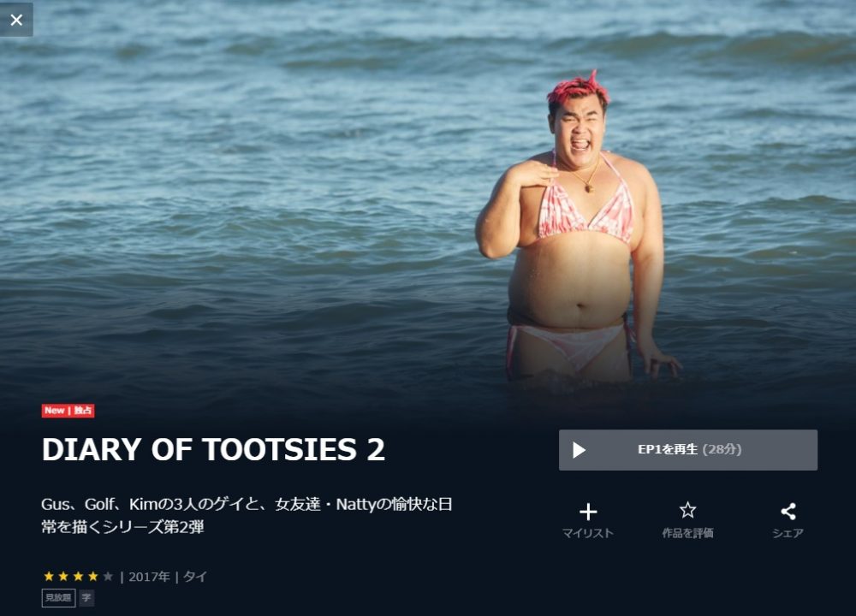Click the 見放題 badge

pyautogui.click(x=58, y=598)
